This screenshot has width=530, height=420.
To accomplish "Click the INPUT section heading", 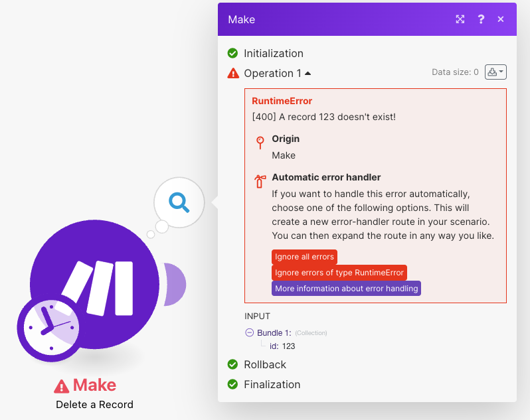I will pos(257,316).
